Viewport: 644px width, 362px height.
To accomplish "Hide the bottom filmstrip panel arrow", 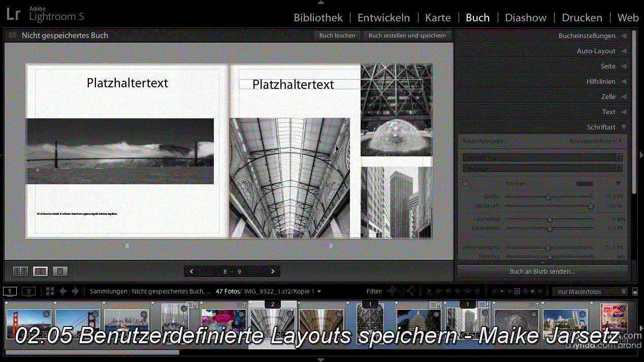I will pos(320,359).
